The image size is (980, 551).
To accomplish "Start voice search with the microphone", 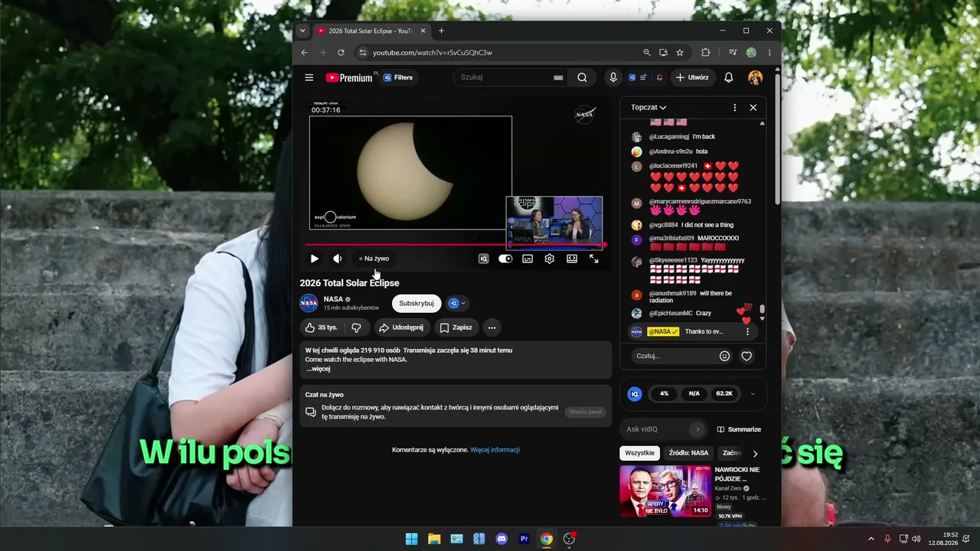I will click(612, 77).
